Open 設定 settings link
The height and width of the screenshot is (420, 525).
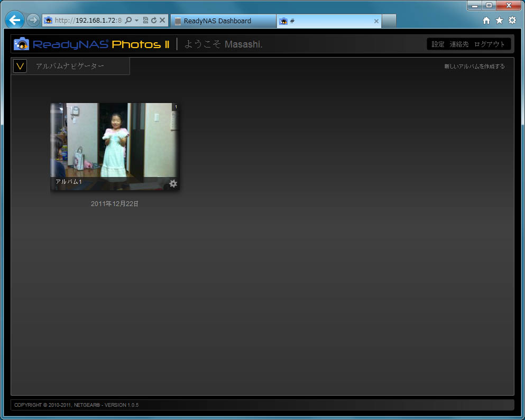point(438,44)
